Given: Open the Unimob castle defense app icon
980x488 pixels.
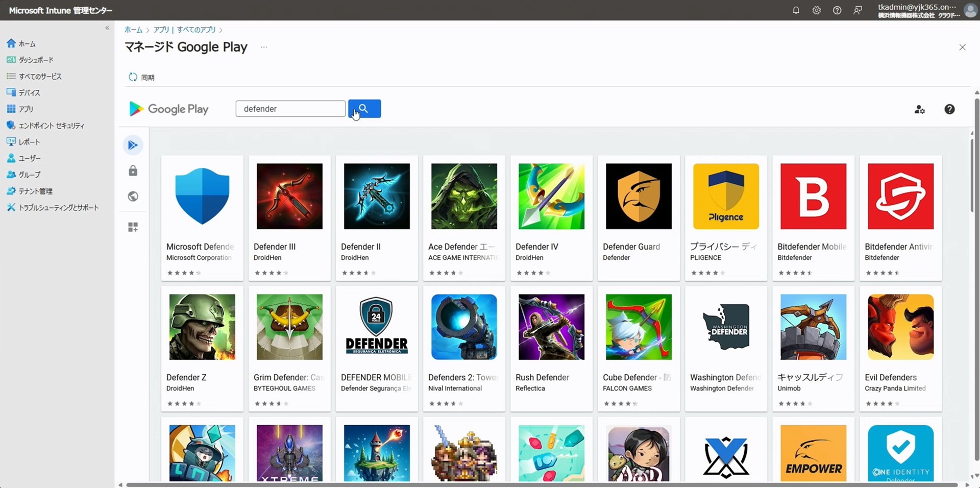Looking at the screenshot, I should [x=813, y=327].
